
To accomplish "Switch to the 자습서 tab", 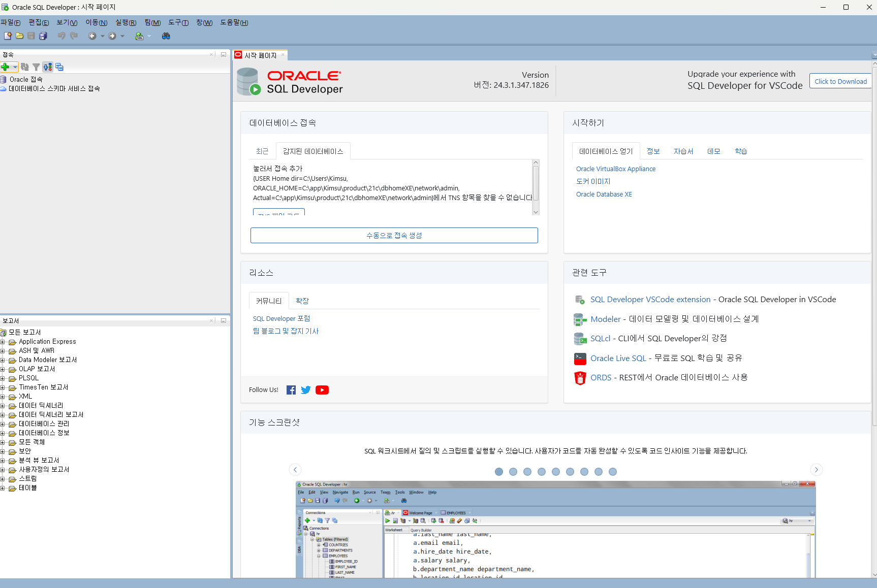I will coord(683,151).
